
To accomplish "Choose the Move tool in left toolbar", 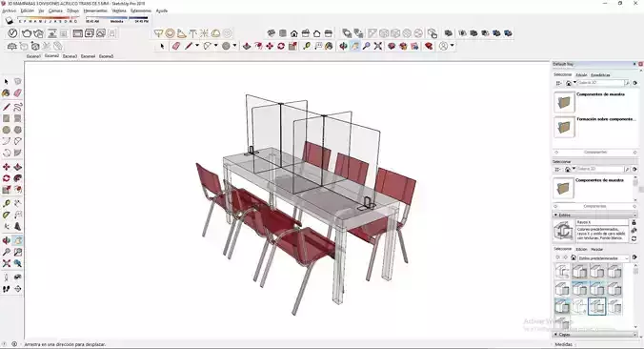I will click(x=6, y=167).
